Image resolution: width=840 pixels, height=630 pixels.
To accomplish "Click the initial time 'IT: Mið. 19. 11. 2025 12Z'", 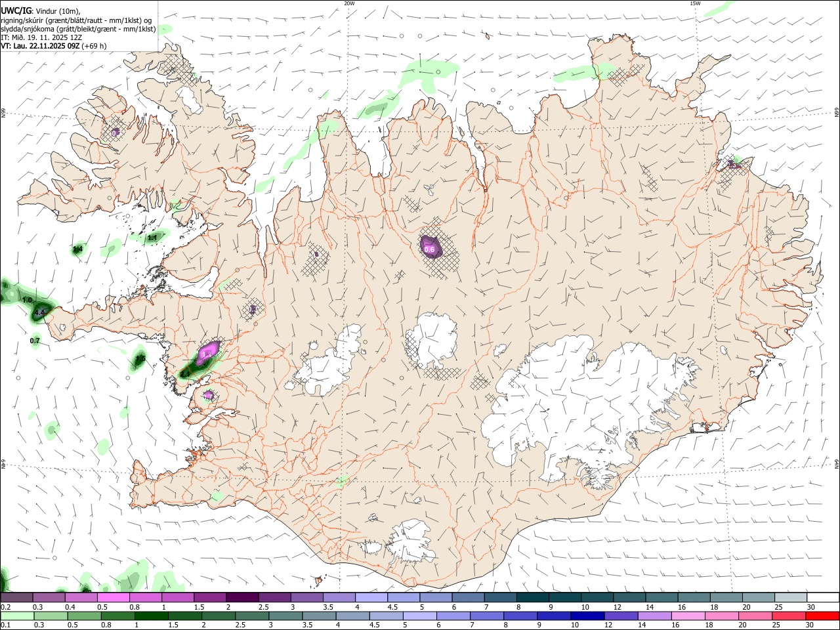I will coord(41,37).
